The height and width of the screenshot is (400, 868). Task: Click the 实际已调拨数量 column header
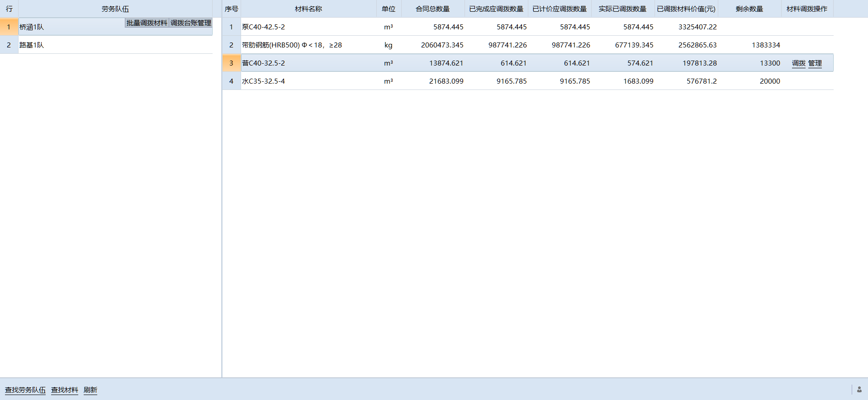[x=622, y=9]
